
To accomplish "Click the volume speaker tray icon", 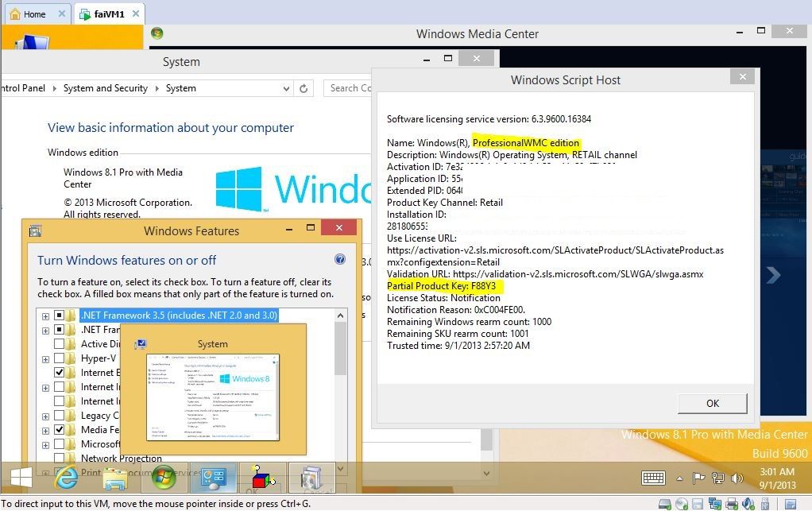I will (x=737, y=478).
